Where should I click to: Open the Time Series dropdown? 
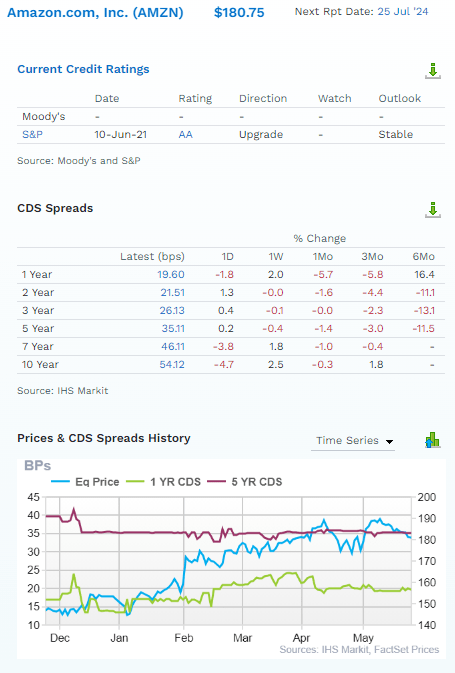353,441
